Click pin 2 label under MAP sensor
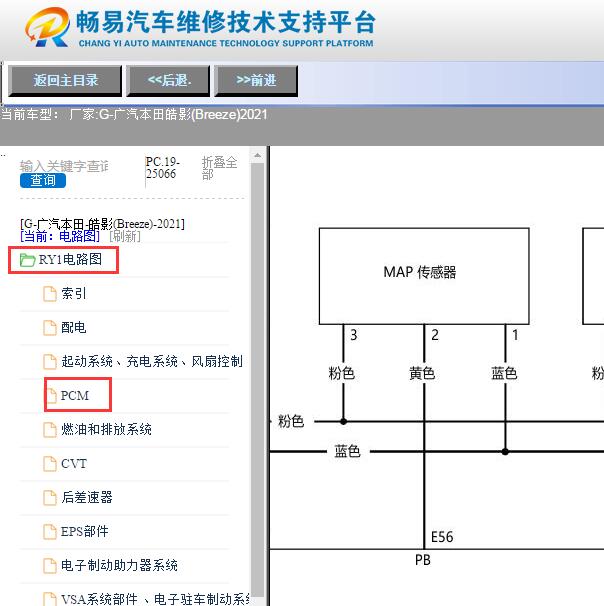 click(435, 335)
